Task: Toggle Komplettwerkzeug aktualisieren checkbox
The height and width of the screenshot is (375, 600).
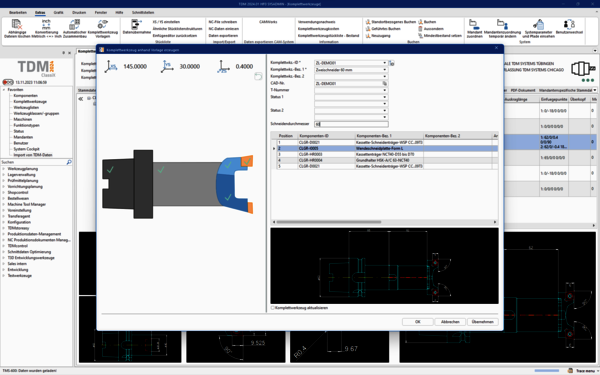Action: coord(273,308)
